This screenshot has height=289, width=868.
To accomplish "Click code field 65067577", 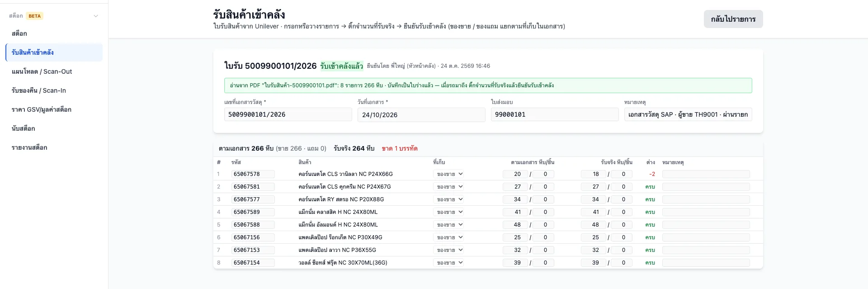I will point(253,199).
